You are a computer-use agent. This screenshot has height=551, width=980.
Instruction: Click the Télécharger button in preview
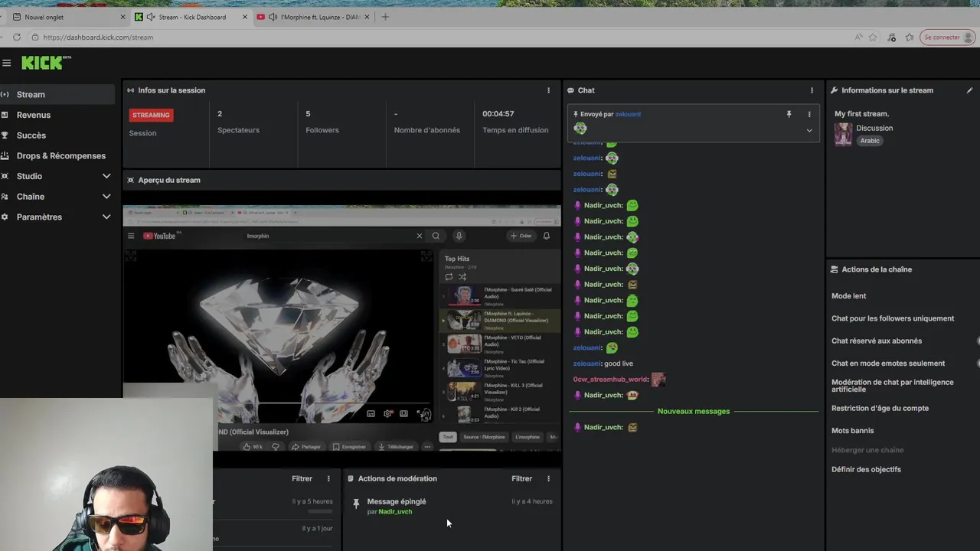click(395, 447)
